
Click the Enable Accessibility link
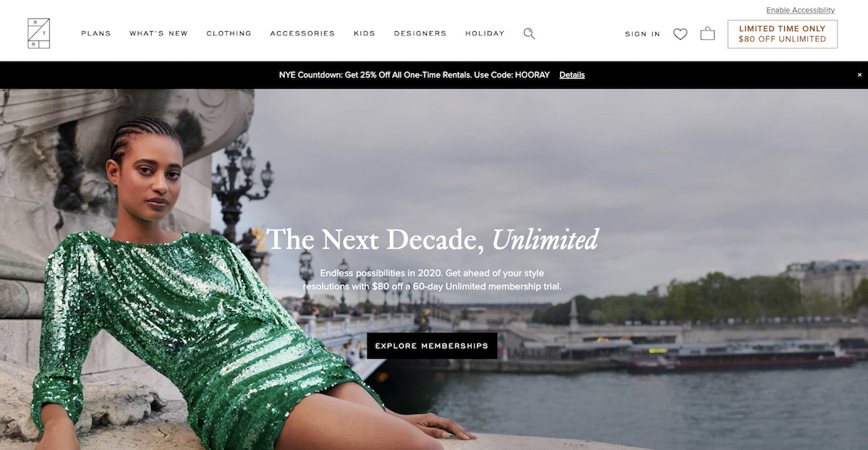800,10
